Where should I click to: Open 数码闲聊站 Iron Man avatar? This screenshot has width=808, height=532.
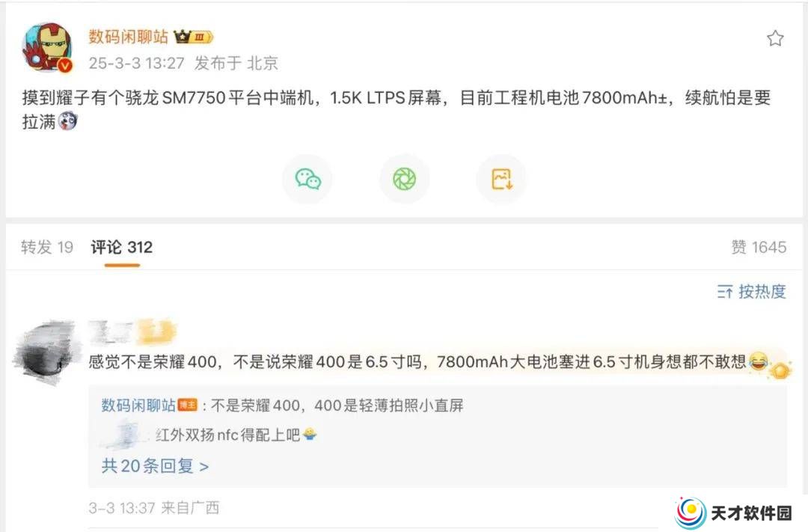(47, 47)
